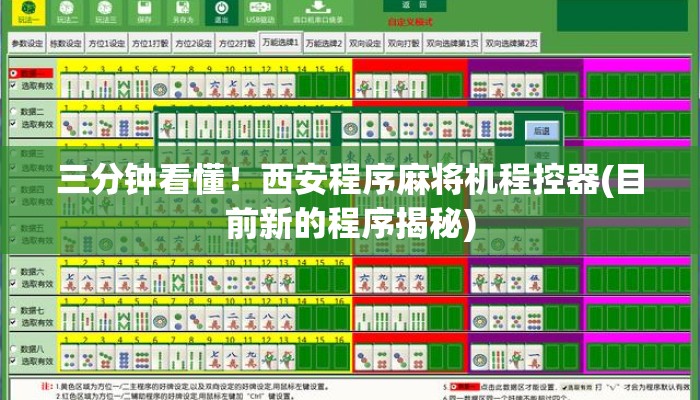
Task: Pick the five-dot tile in picker popup
Action: point(428,127)
